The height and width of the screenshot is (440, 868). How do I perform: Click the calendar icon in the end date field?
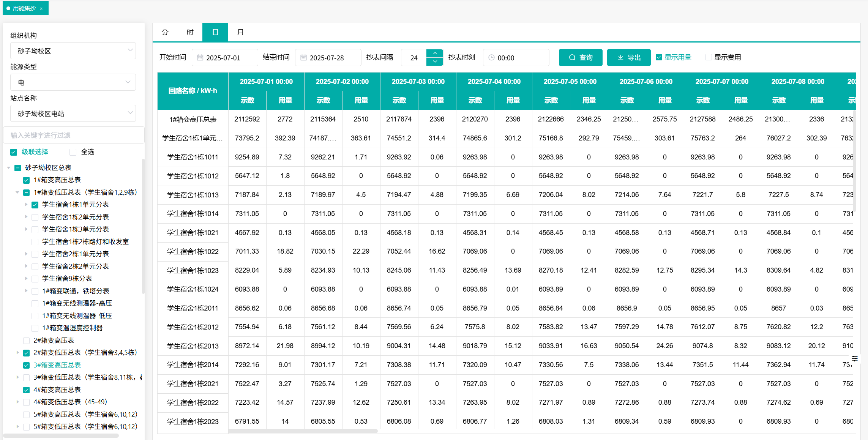[303, 58]
